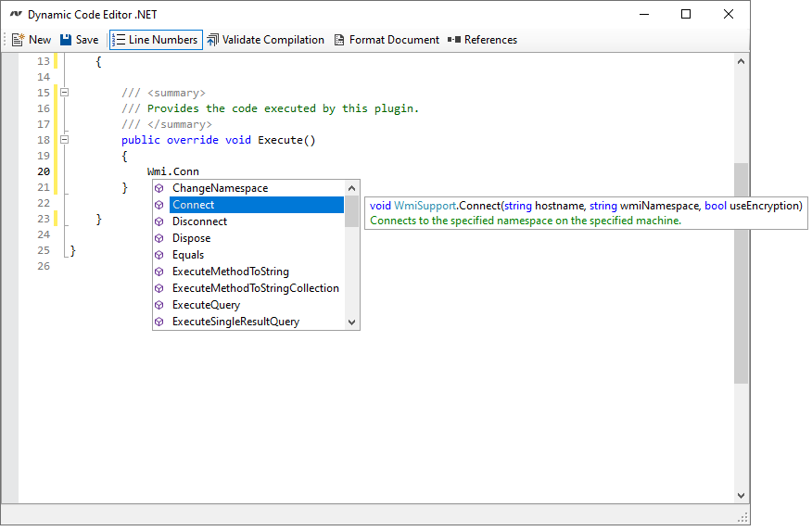Click method icon beside ExecuteMethodToString
The image size is (812, 531).
[159, 272]
